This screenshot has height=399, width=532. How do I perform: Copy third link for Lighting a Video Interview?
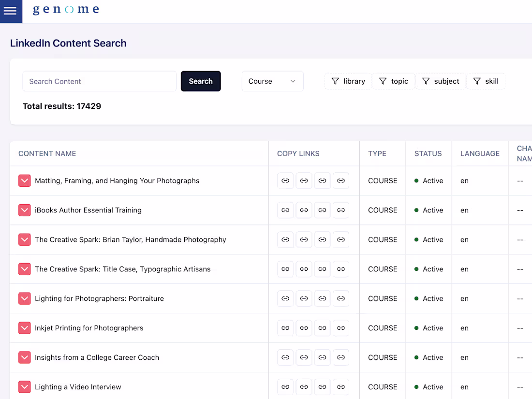(x=322, y=387)
